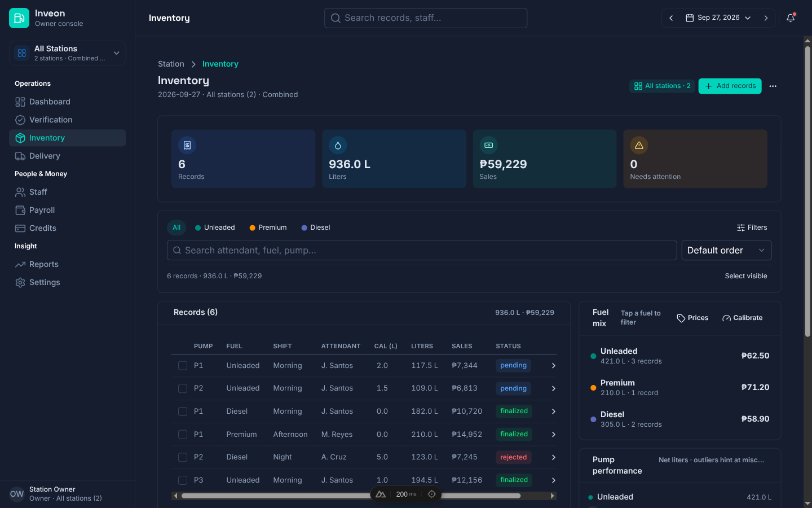Click the Delivery truck icon in sidebar
Viewport: 812px width, 508px height.
20,156
